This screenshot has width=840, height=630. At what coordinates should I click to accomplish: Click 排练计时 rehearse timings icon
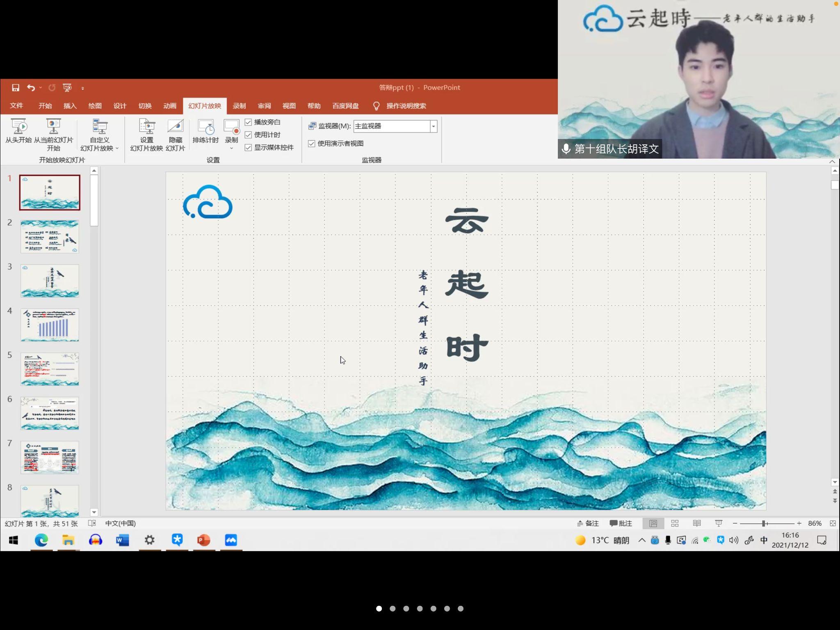pos(205,127)
